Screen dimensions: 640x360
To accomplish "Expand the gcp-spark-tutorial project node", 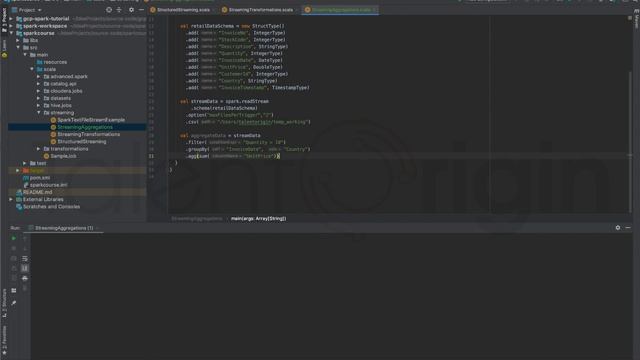I will [11, 19].
